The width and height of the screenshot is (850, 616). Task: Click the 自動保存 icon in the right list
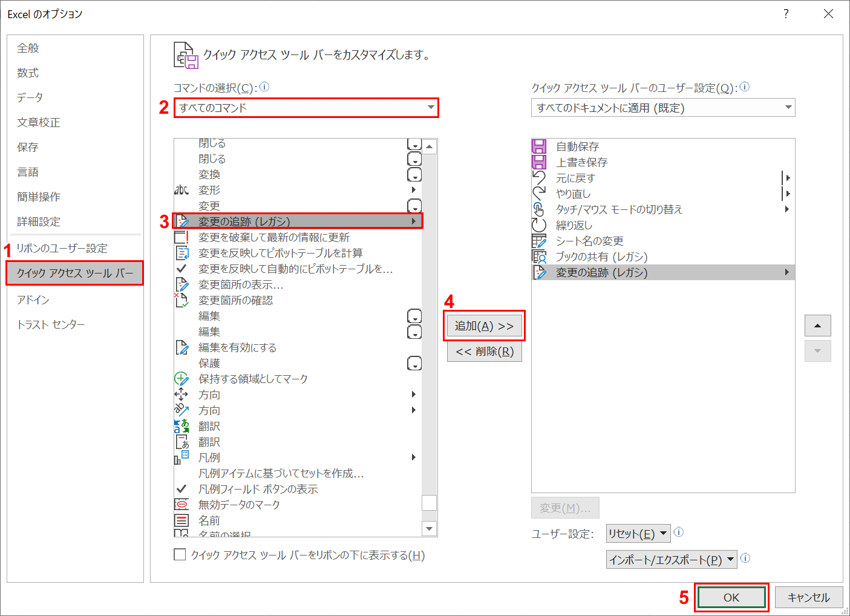(x=539, y=146)
